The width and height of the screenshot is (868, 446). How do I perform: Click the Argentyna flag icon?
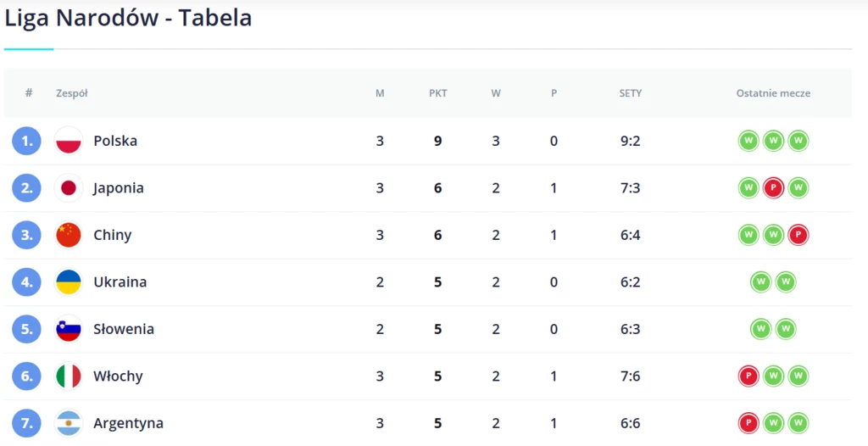69,423
